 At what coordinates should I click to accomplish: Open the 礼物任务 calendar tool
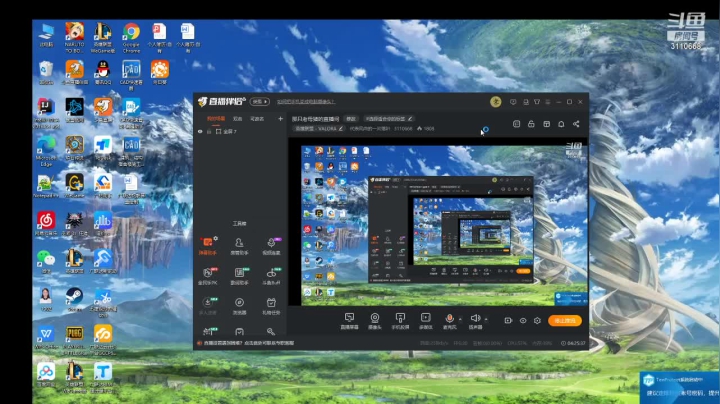coord(271,306)
